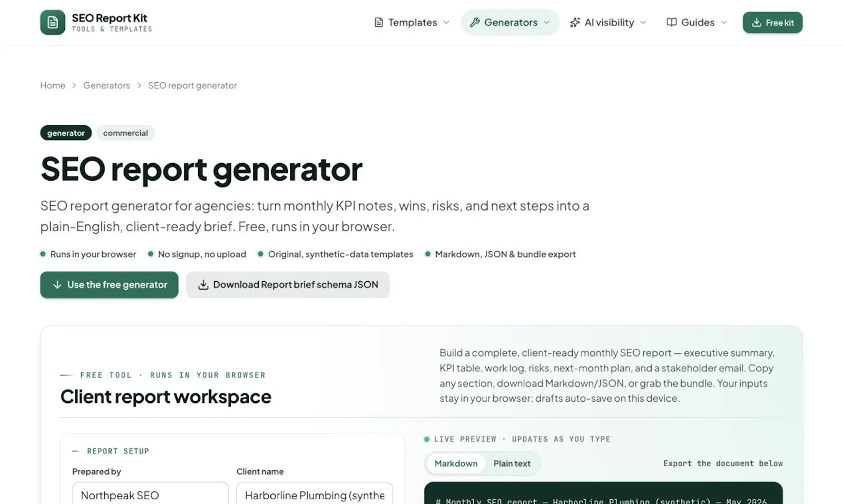Click the No signup, no upload bullet
The image size is (843, 504).
tap(197, 254)
